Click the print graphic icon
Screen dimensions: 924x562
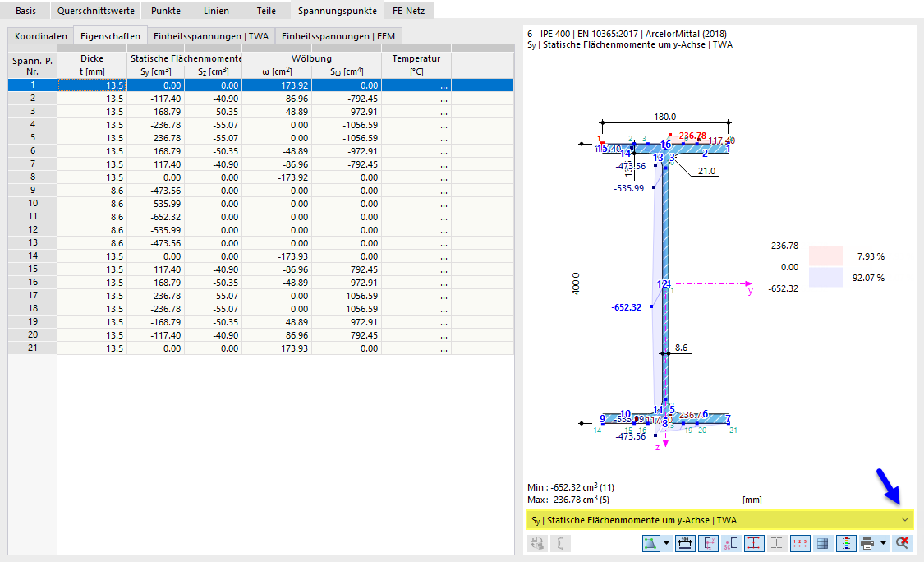coord(867,543)
